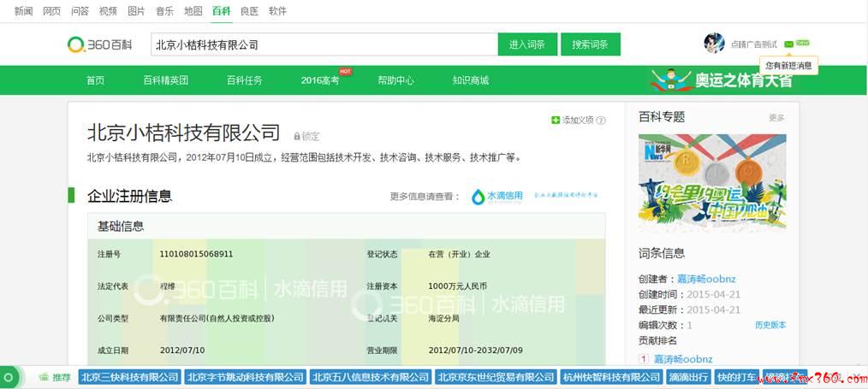Click recommended 北京京东世纪贸易有限公司

pos(496,377)
